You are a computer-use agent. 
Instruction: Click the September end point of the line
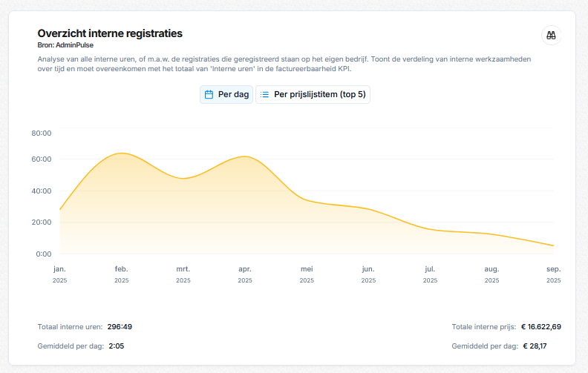(553, 245)
